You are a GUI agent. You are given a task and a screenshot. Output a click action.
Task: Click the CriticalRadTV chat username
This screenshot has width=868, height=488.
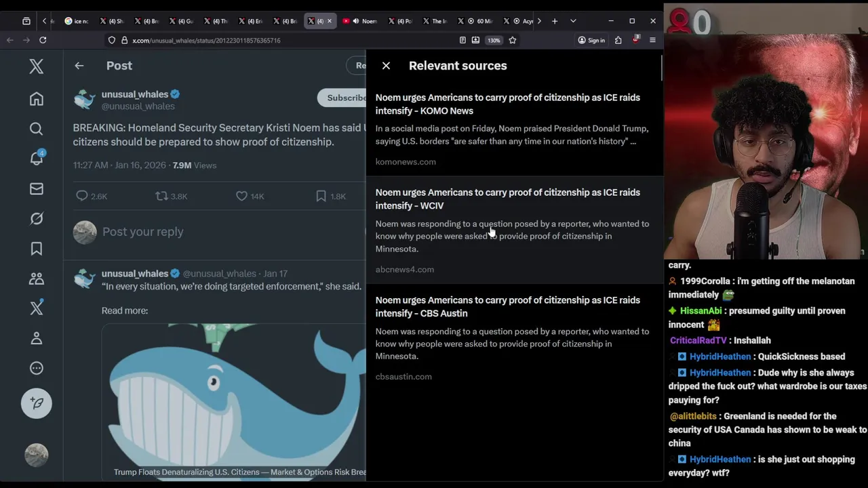tap(698, 340)
